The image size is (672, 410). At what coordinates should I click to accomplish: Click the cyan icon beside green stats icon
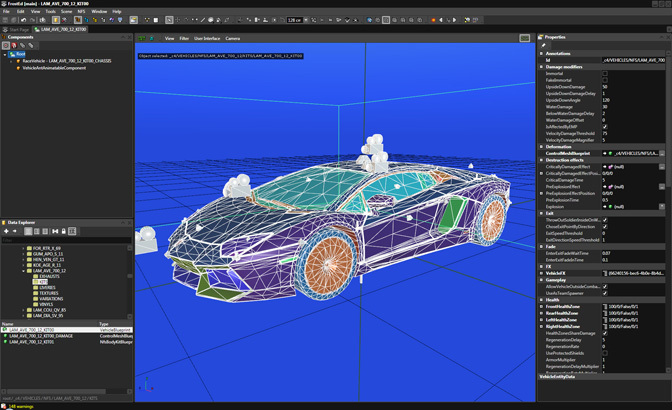151,38
